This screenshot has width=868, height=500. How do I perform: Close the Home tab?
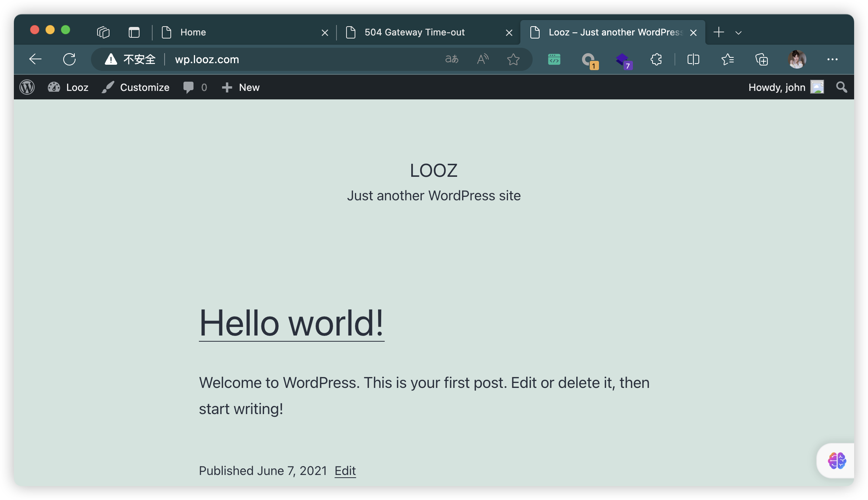tap(325, 33)
